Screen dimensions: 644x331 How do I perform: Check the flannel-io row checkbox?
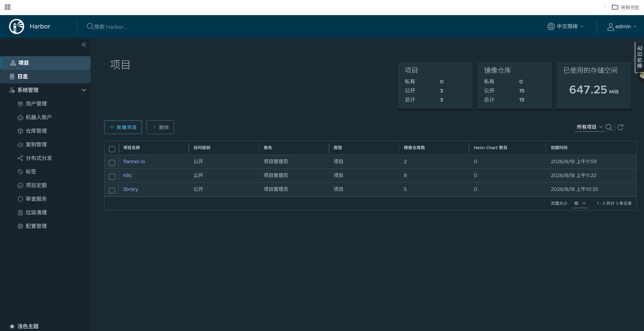112,163
